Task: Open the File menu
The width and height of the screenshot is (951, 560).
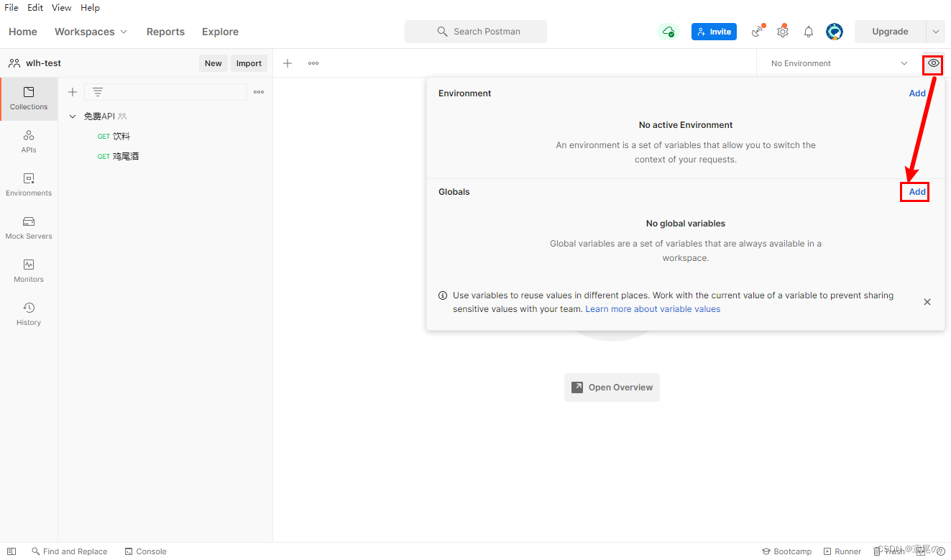Action: [12, 7]
